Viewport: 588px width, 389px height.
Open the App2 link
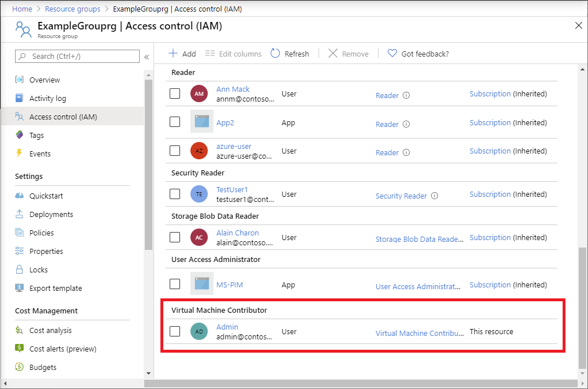pos(225,123)
